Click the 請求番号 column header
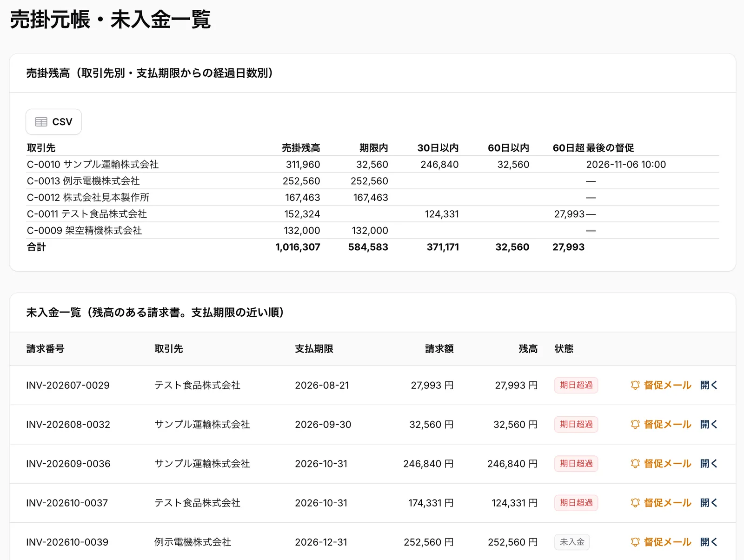Viewport: 744px width, 560px height. tap(45, 349)
